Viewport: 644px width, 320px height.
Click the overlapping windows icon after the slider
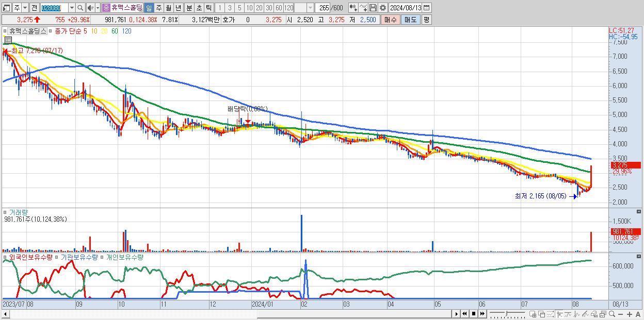(542, 314)
